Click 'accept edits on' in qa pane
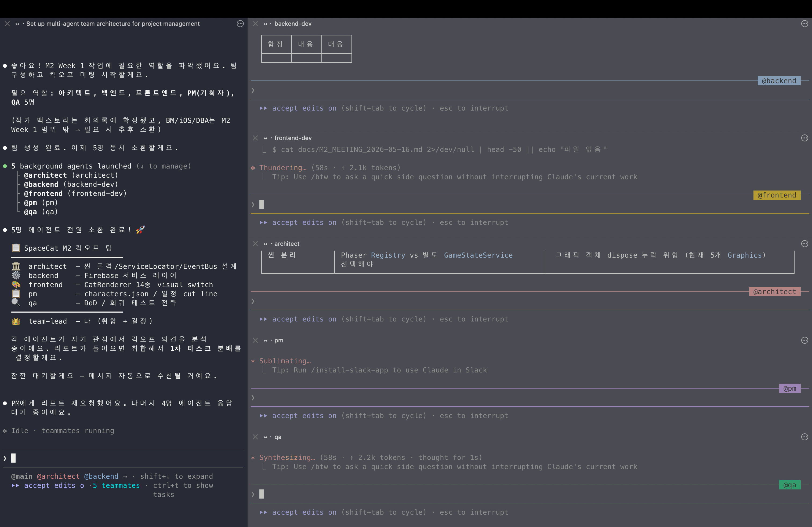 coord(304,512)
